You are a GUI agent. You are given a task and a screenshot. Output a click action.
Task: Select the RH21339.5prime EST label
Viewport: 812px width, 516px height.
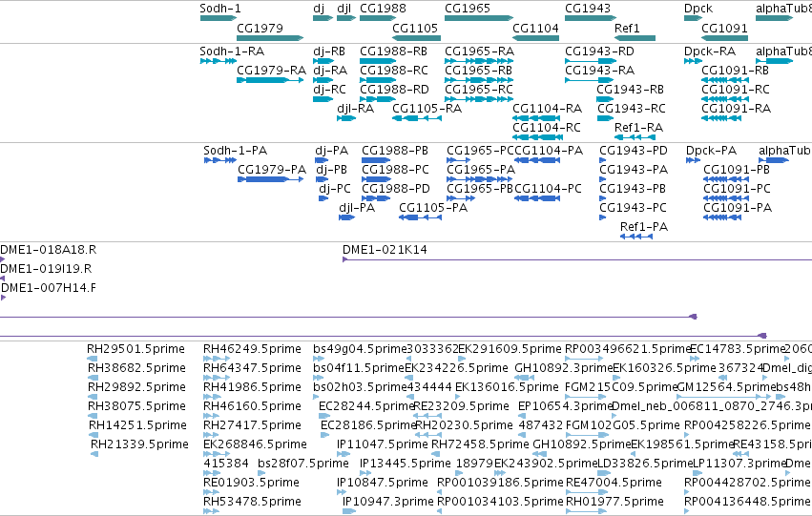click(x=139, y=444)
